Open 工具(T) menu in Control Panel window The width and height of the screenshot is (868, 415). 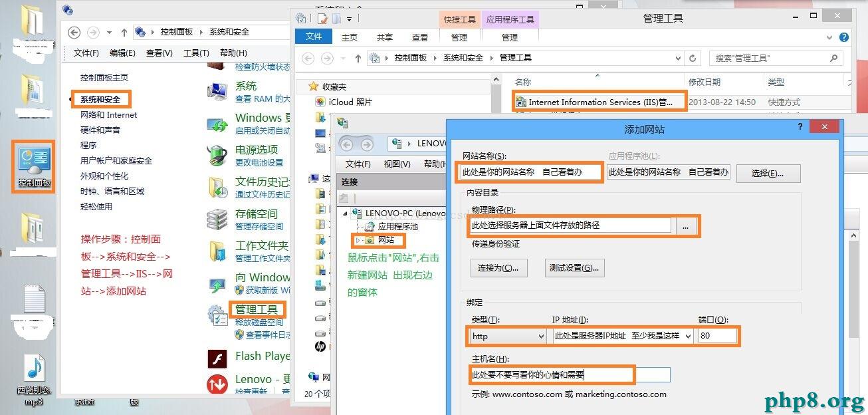tap(196, 53)
